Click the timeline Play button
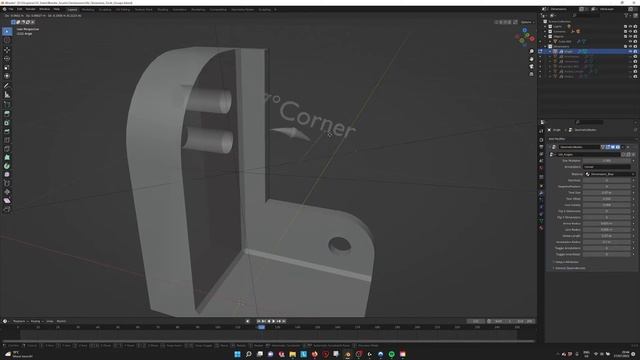This screenshot has width=640, height=360. pos(273,321)
